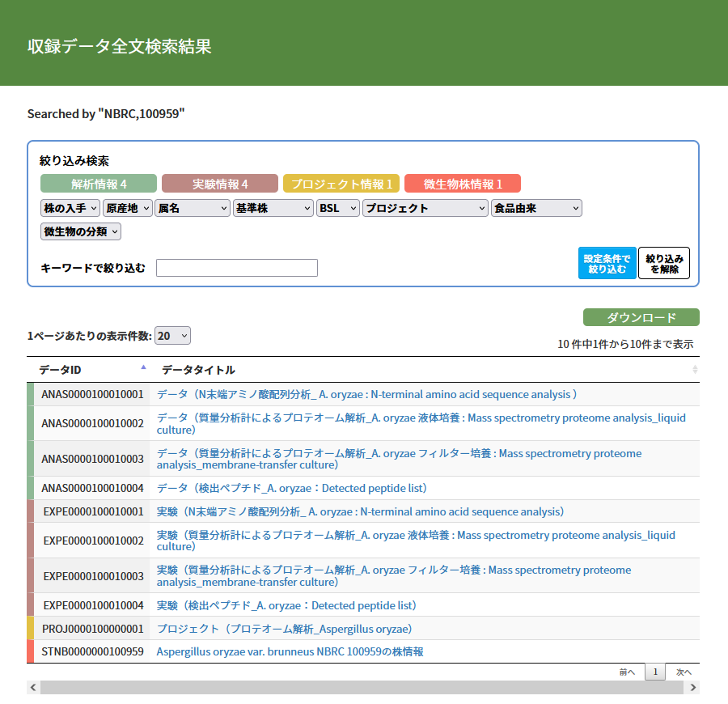Click the green ダウンロード button
This screenshot has height=704, width=728.
coord(641,317)
